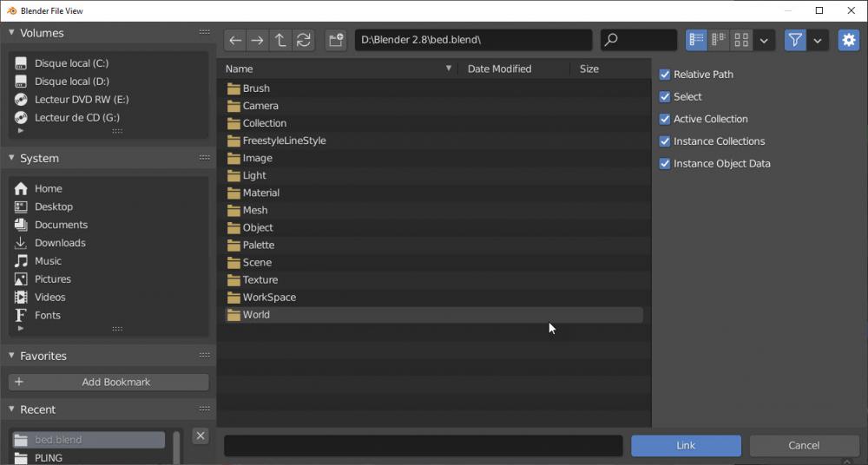Go up to parent directory

280,40
